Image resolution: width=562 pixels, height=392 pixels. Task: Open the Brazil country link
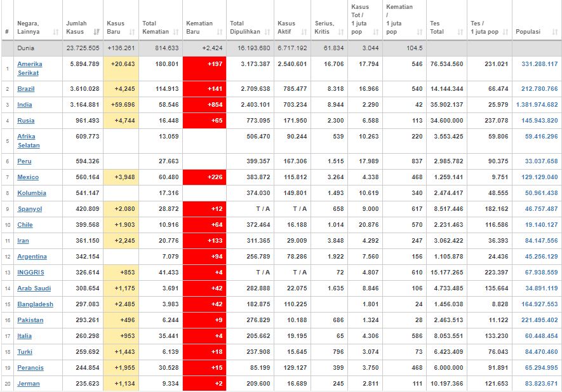coord(26,88)
